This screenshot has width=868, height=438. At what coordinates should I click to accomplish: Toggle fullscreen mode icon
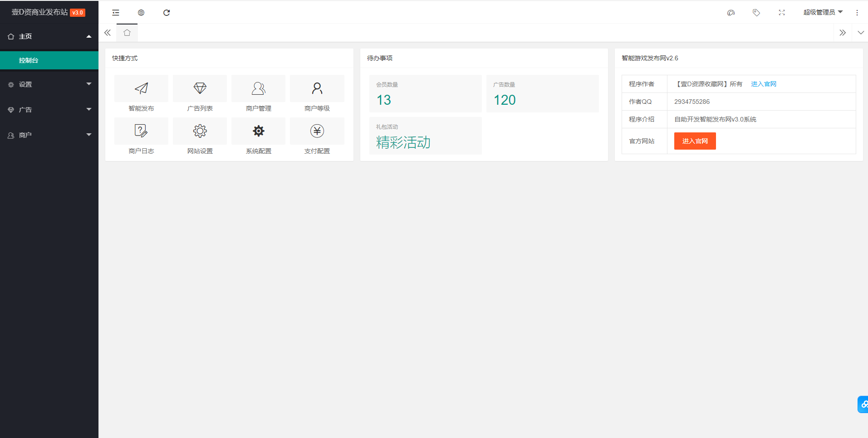(782, 13)
